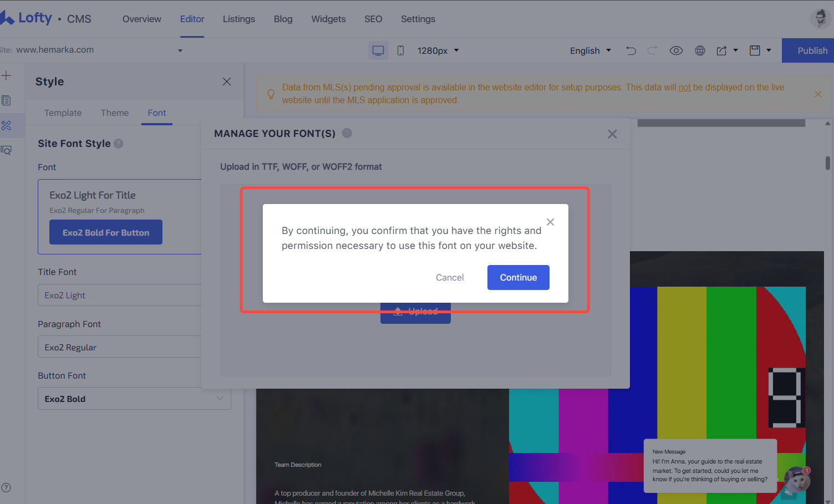Image resolution: width=834 pixels, height=504 pixels.
Task: Open Settings in top navigation
Action: 418,19
